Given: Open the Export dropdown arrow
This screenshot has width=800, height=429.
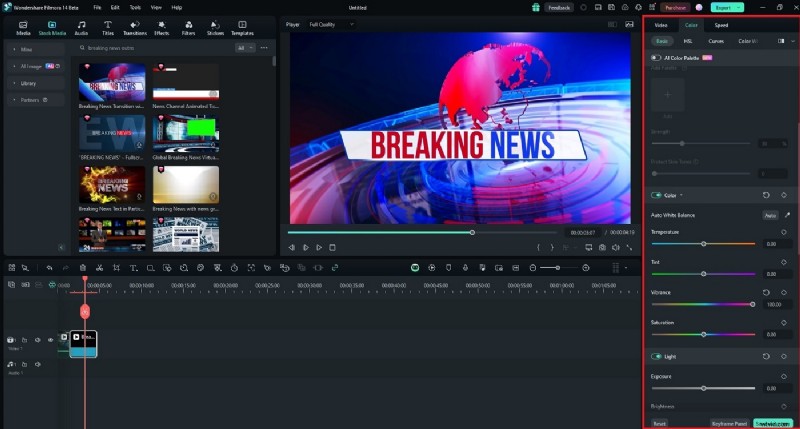Looking at the screenshot, I should pyautogui.click(x=738, y=8).
